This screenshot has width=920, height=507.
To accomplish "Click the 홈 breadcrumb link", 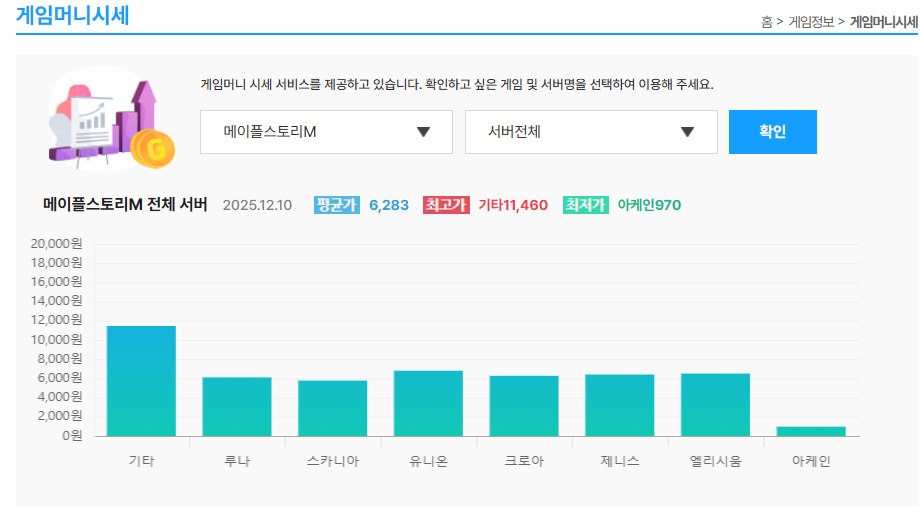I will tap(766, 22).
